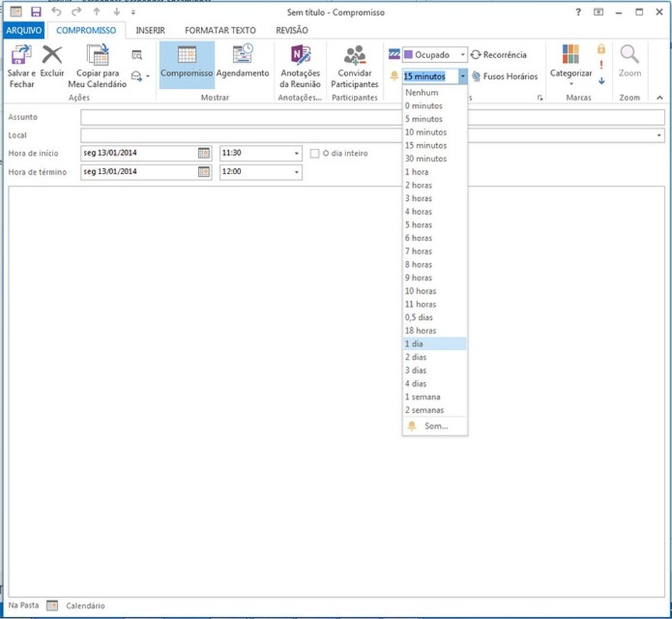Click the Excluir delete icon
The width and height of the screenshot is (672, 619).
pyautogui.click(x=53, y=56)
